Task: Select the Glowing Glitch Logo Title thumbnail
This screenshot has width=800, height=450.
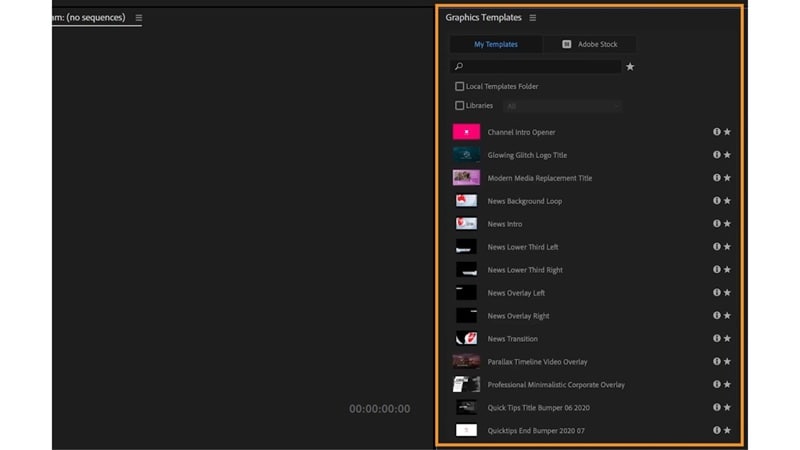Action: pyautogui.click(x=466, y=155)
